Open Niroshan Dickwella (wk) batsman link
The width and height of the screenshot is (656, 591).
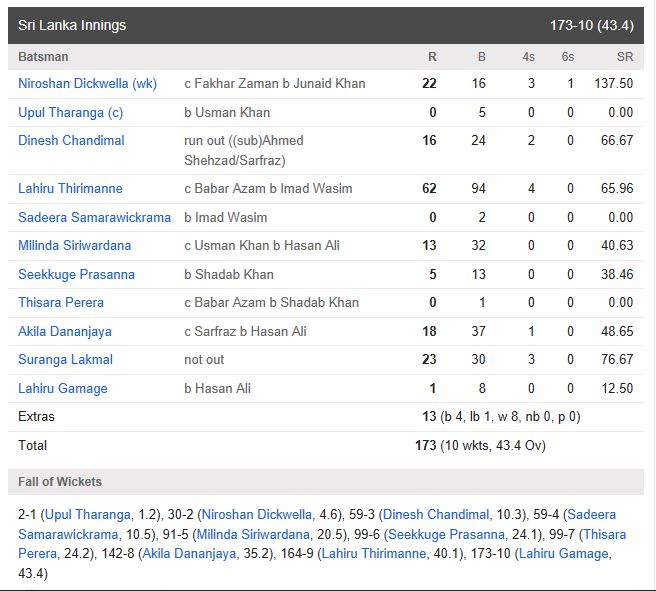87,84
